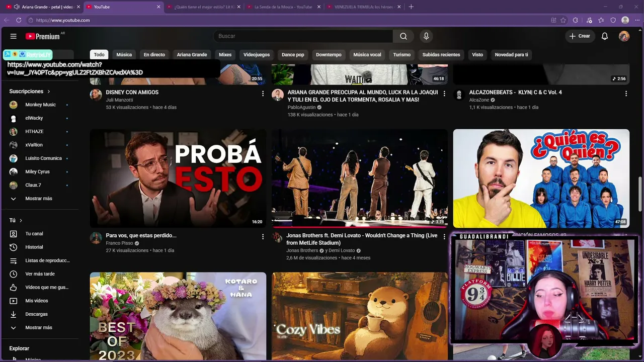This screenshot has height=362, width=644.
Task: Open the notifications bell
Action: coord(605,36)
